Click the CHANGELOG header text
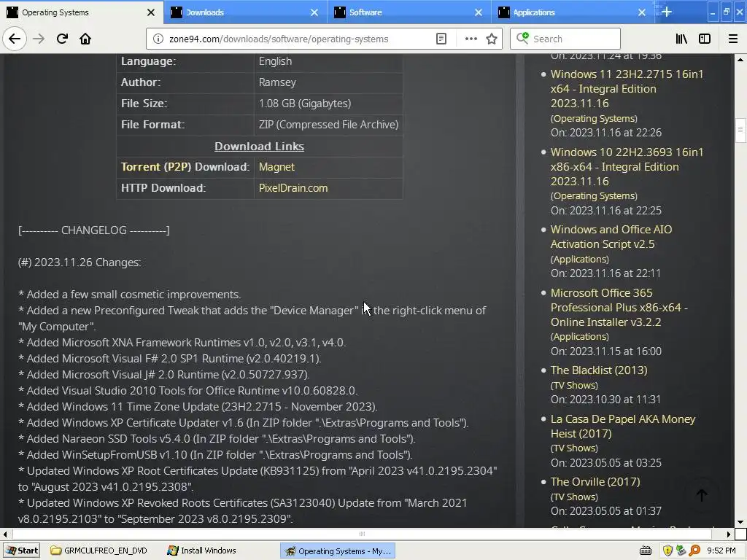The height and width of the screenshot is (560, 747). [x=94, y=230]
